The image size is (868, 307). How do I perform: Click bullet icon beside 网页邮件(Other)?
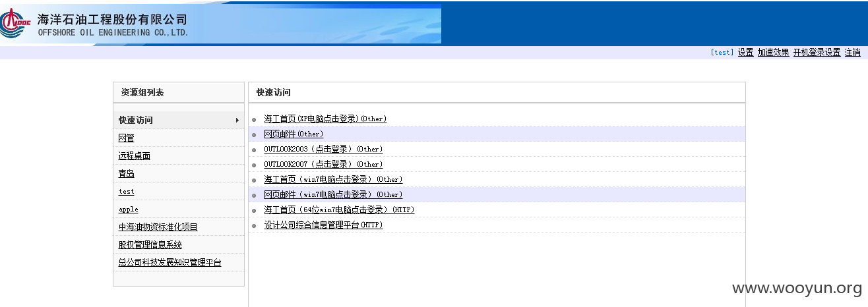[254, 134]
